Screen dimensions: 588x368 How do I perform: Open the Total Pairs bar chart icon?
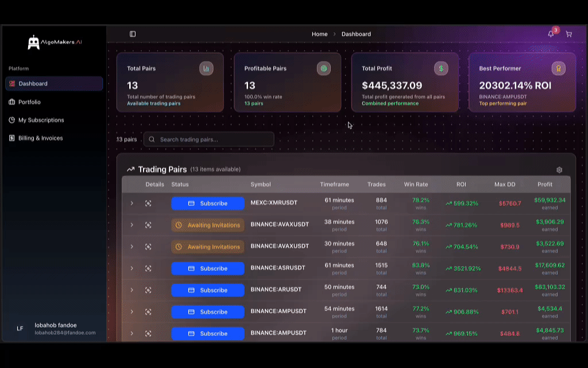[x=206, y=68]
